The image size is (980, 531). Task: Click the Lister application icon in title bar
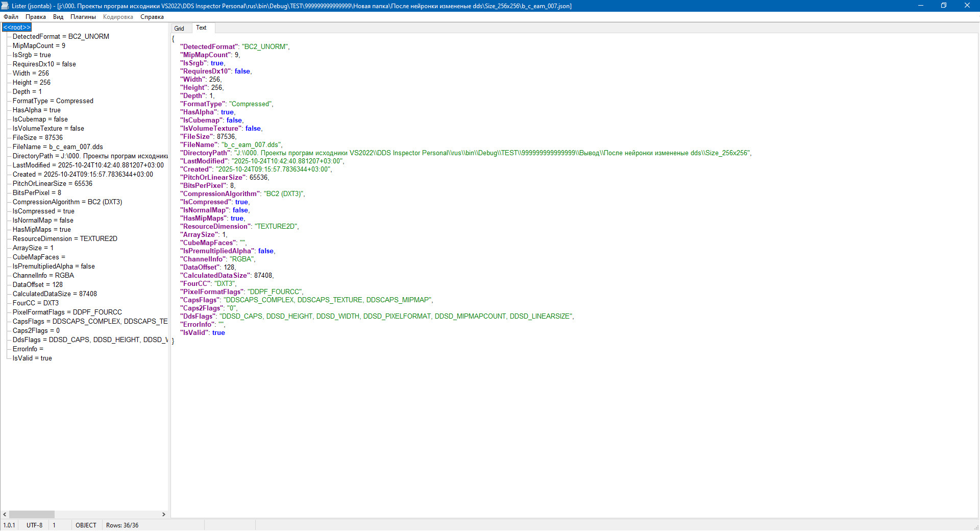click(x=5, y=6)
